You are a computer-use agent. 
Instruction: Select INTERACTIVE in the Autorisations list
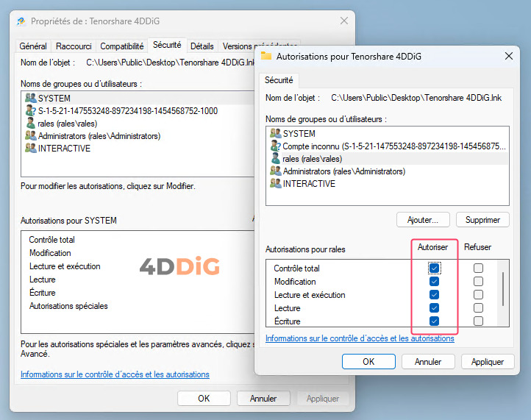coord(388,183)
